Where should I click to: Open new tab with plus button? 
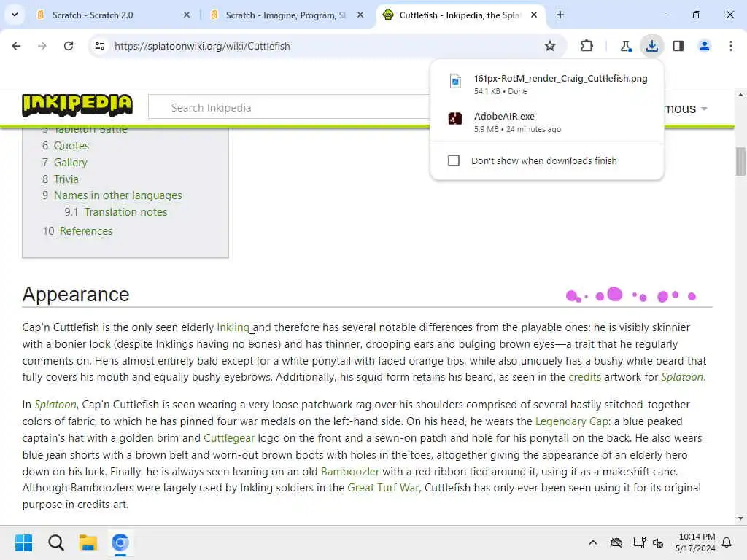pos(560,15)
